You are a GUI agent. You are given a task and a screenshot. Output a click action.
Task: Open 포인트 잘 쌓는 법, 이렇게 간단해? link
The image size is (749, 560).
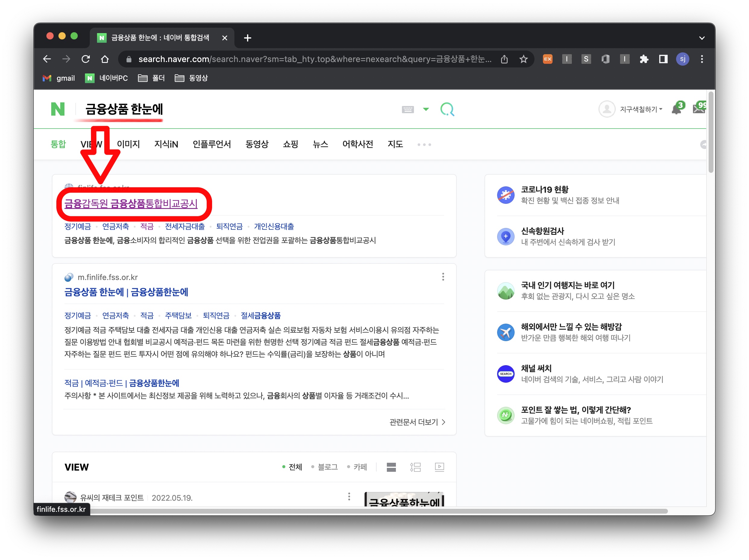pos(576,410)
